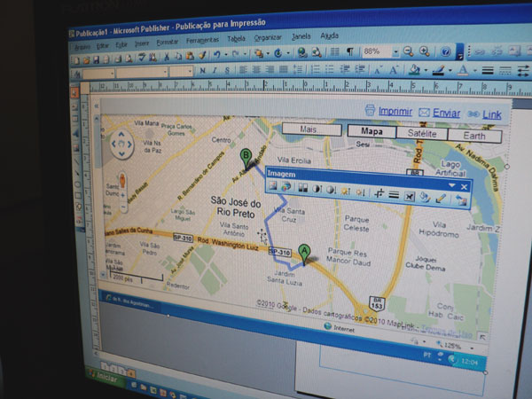Toggle align text left button
Image resolution: width=532 pixels, height=399 pixels.
click(243, 70)
